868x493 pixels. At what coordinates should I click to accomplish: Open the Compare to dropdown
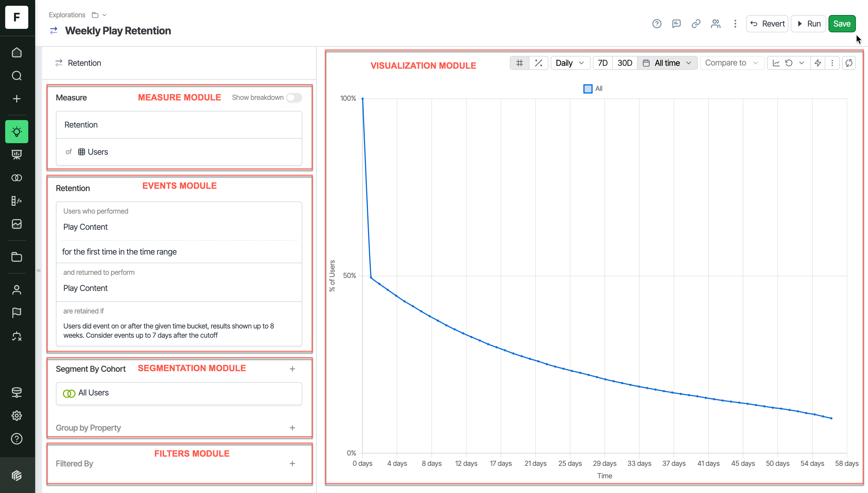[731, 63]
